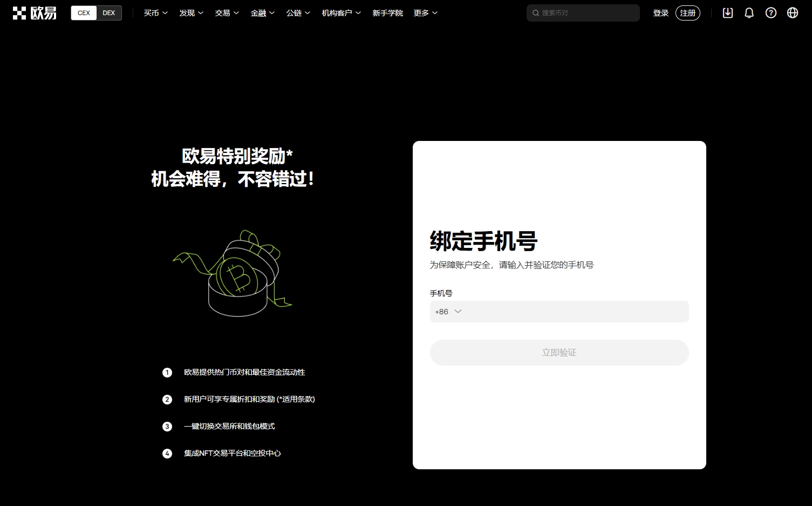Open the 新手学院 menu item
The width and height of the screenshot is (812, 506).
pyautogui.click(x=387, y=12)
